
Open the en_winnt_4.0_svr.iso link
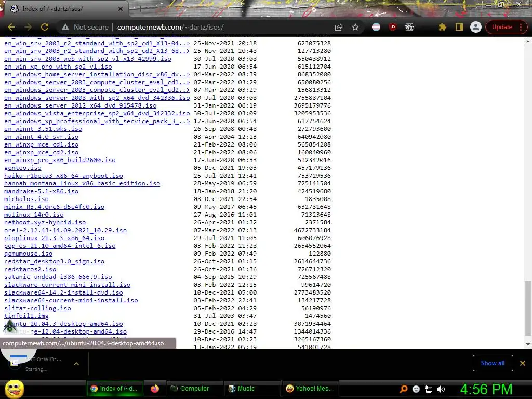41,137
